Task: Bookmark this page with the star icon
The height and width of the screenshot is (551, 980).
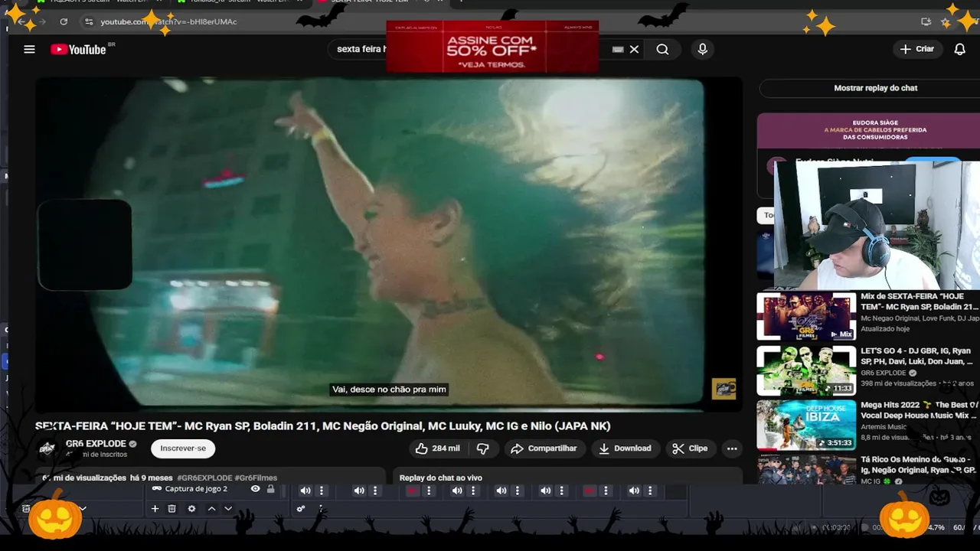Action: pyautogui.click(x=946, y=21)
